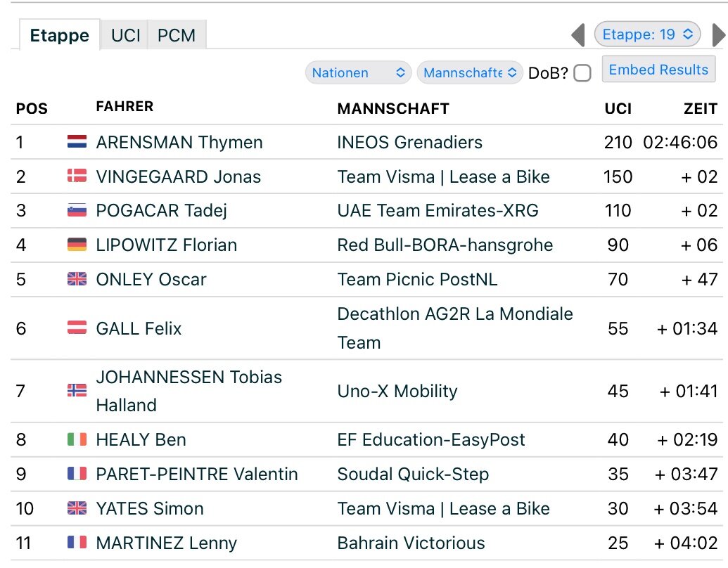The width and height of the screenshot is (728, 568).
Task: Expand the Nationen filter dropdown
Action: click(x=358, y=73)
